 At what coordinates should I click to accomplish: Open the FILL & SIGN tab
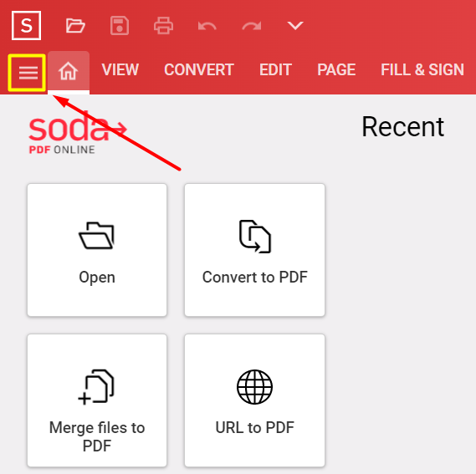[422, 69]
